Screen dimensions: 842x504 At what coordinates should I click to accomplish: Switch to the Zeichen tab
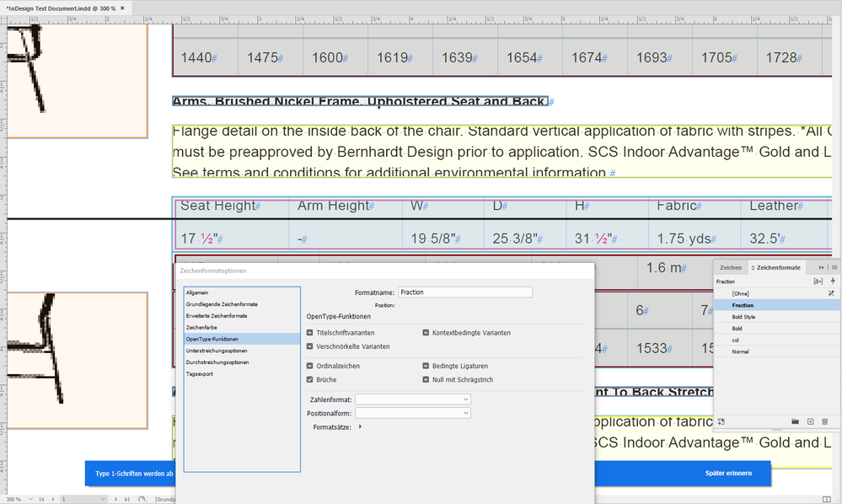732,267
